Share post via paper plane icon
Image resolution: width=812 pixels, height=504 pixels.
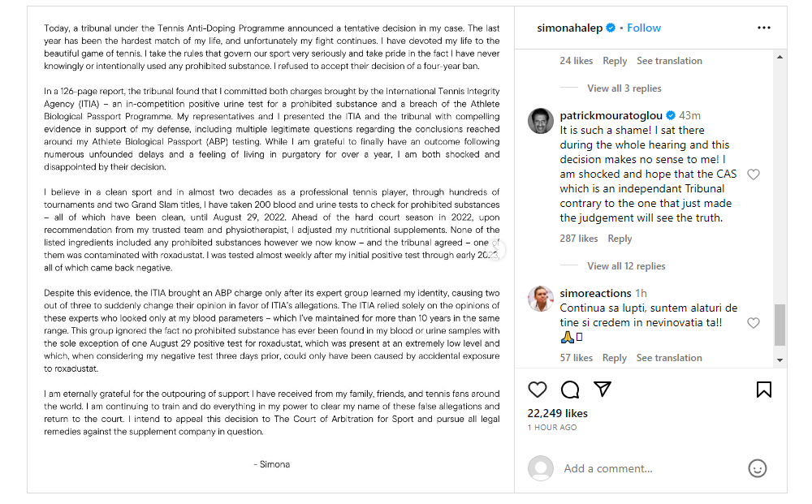[602, 390]
